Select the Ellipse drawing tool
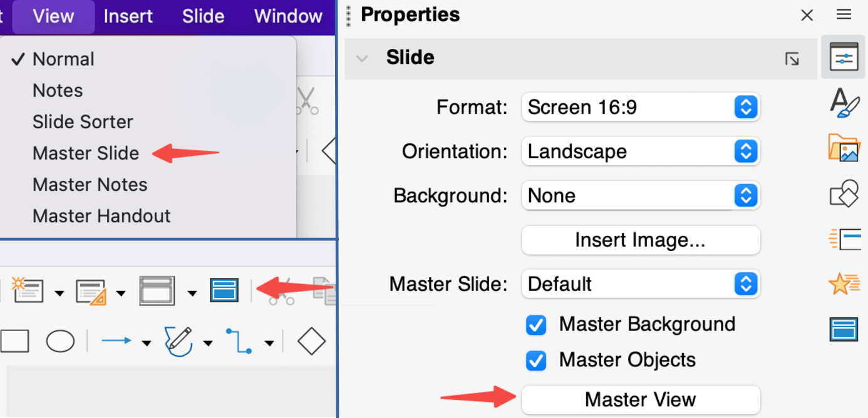 click(x=60, y=342)
